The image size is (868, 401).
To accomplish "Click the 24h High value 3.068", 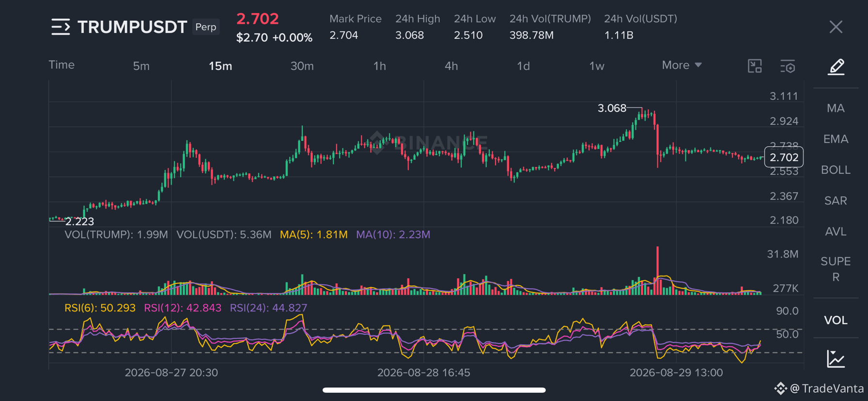I will [410, 35].
